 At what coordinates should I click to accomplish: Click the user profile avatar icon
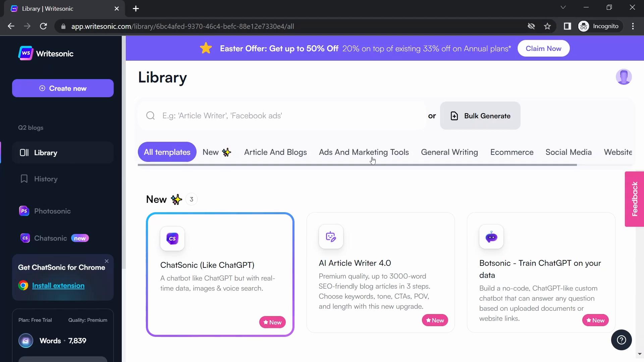[x=624, y=76]
